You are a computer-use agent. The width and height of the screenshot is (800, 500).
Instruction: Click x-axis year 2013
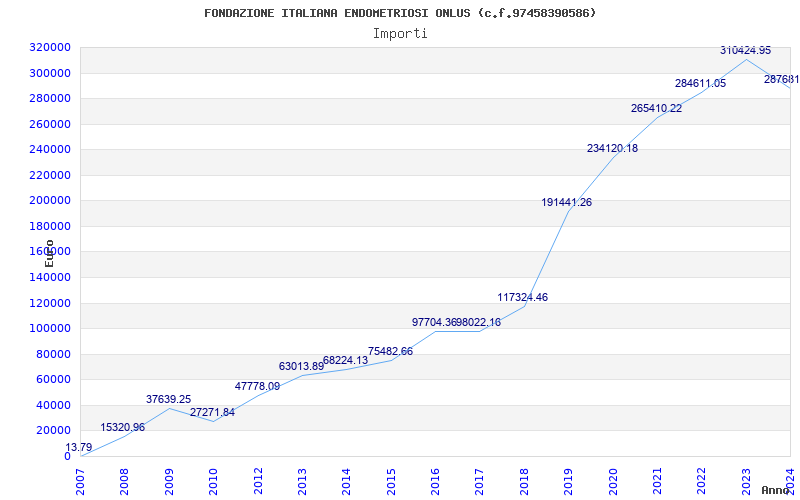(302, 482)
